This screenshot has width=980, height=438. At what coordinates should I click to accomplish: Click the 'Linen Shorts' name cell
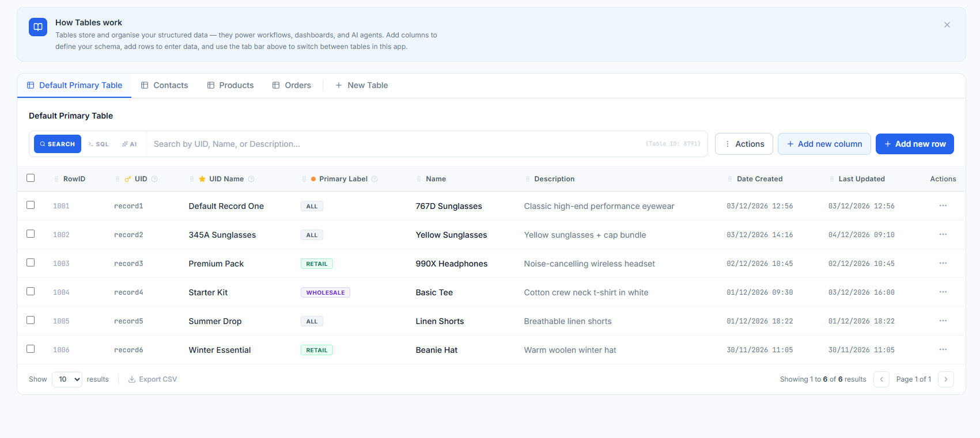440,321
